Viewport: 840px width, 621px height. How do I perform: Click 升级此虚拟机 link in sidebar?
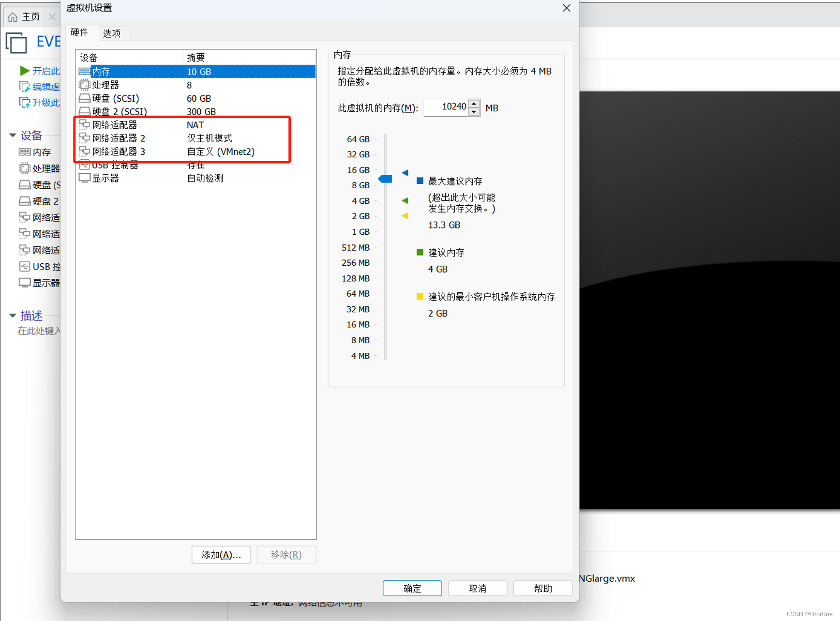46,102
